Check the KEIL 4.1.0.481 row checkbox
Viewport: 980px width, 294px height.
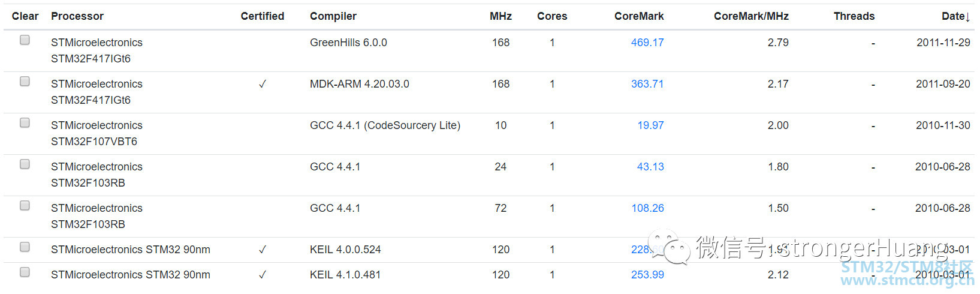click(x=25, y=272)
